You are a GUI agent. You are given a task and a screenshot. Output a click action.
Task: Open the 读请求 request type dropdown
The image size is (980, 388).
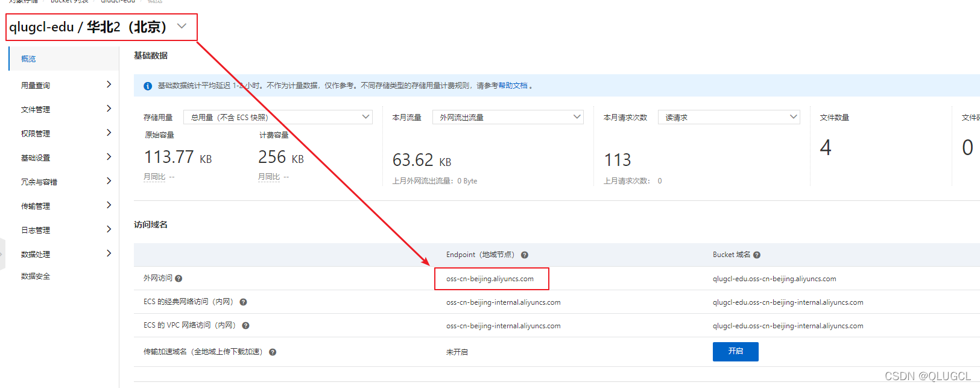point(729,117)
